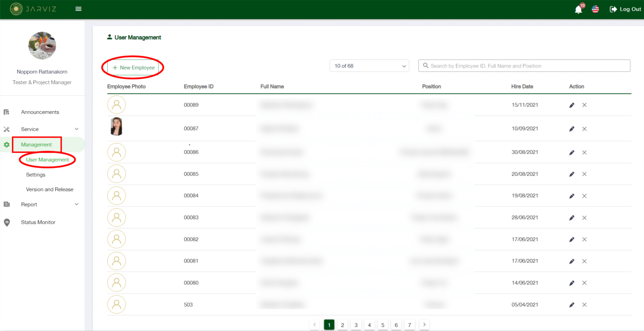Click the notification bell icon
The width and height of the screenshot is (644, 331).
tap(578, 10)
